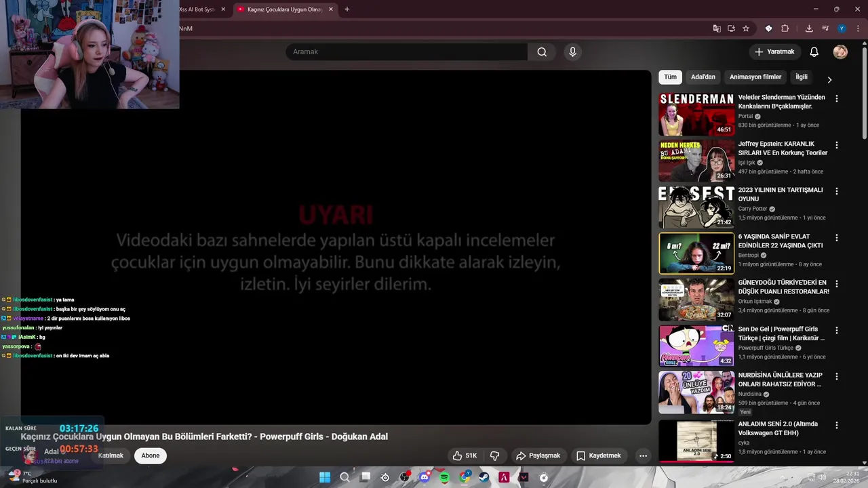Select the Animasyon filmler filter chip
This screenshot has height=488, width=868.
click(755, 77)
